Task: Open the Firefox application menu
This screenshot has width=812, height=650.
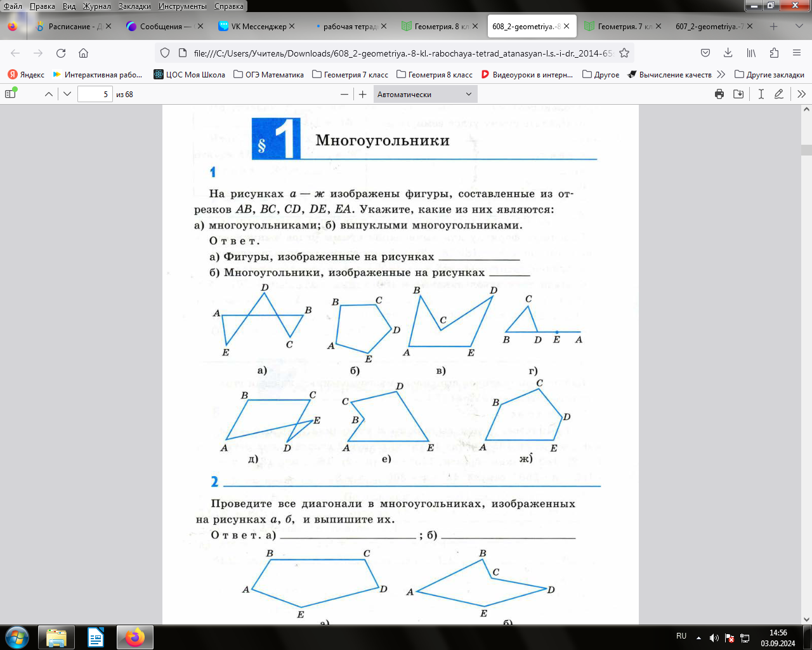Action: [x=797, y=53]
